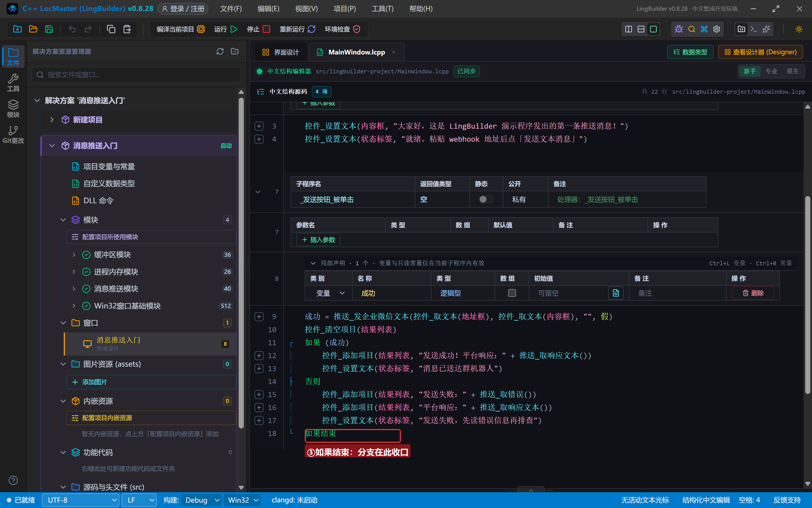Click the terminal prompt toolbar icon
812x508 pixels.
754,29
